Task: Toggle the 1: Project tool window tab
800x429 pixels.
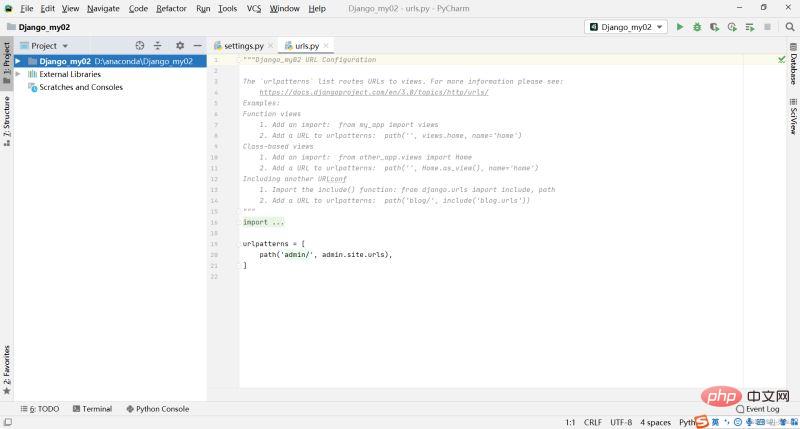Action: (7, 63)
